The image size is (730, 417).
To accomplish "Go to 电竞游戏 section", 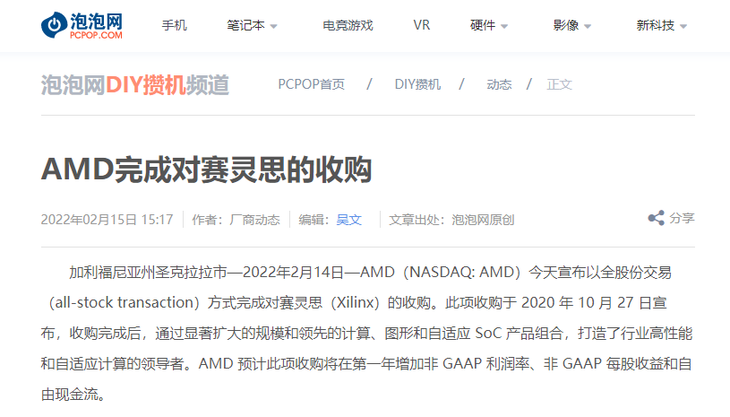I will point(348,26).
